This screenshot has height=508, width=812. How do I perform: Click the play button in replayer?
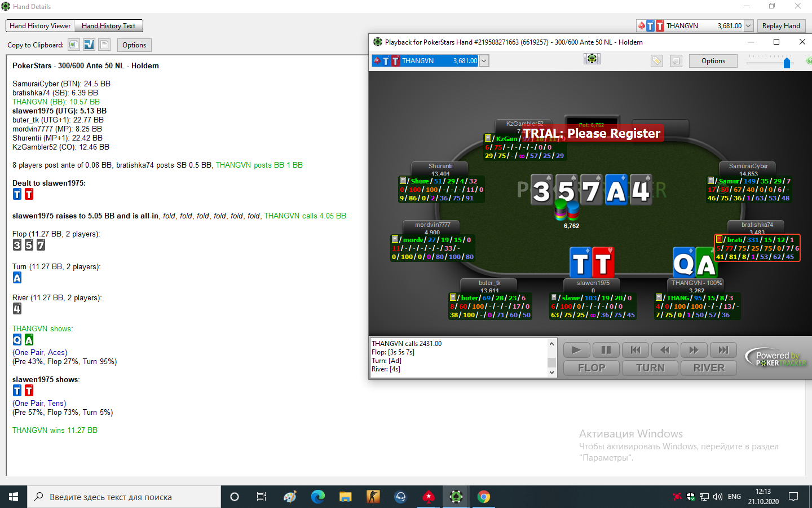coord(576,350)
